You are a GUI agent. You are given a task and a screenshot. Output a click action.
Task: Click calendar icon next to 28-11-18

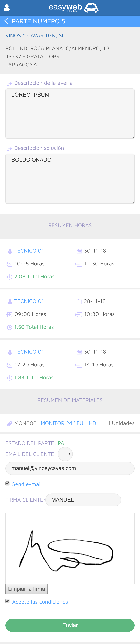(79, 302)
